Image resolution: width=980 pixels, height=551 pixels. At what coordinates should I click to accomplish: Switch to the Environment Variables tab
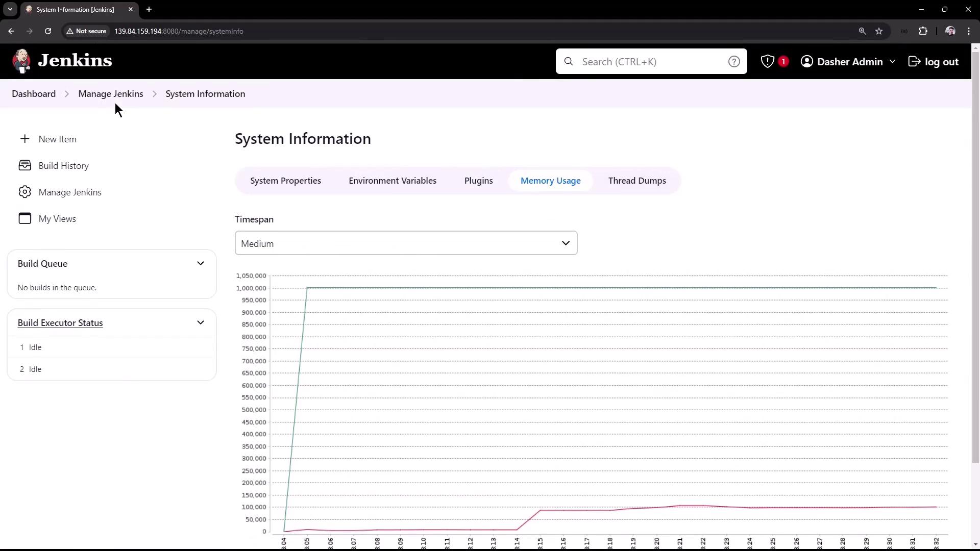pyautogui.click(x=392, y=181)
